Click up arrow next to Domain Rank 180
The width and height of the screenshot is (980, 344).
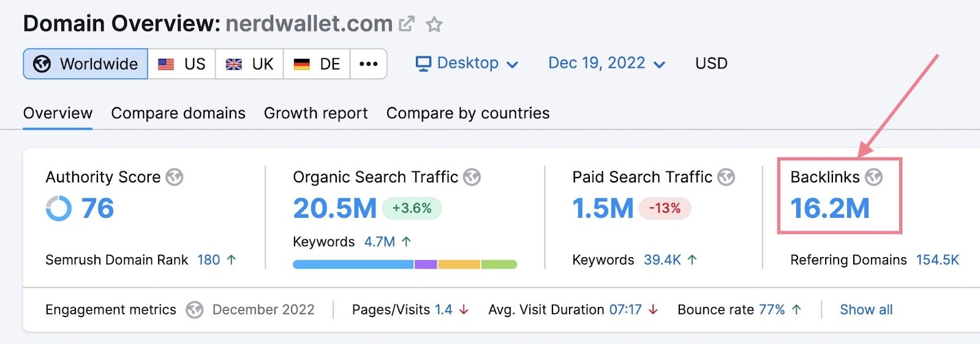pyautogui.click(x=232, y=260)
